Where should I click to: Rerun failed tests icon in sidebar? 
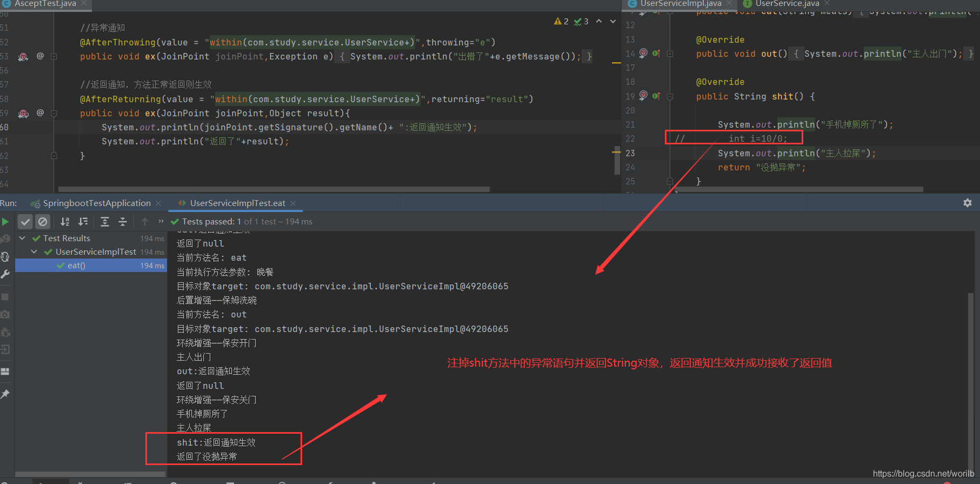tap(5, 239)
